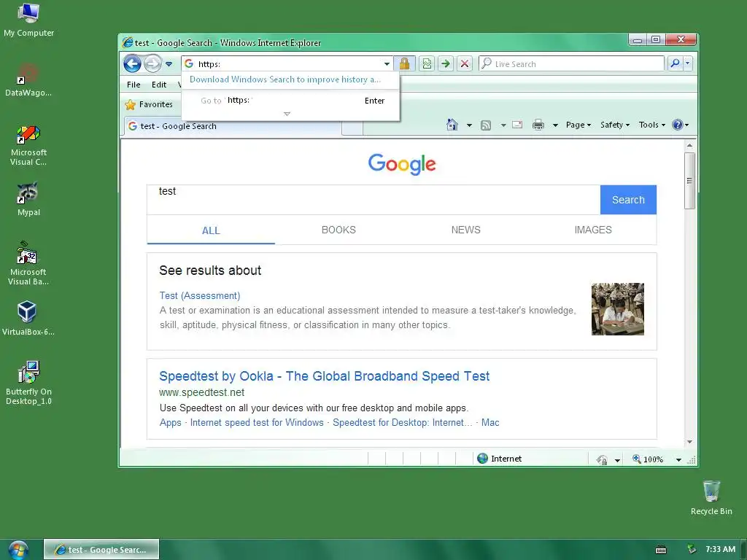Open the Home dropdown arrow

pyautogui.click(x=469, y=125)
